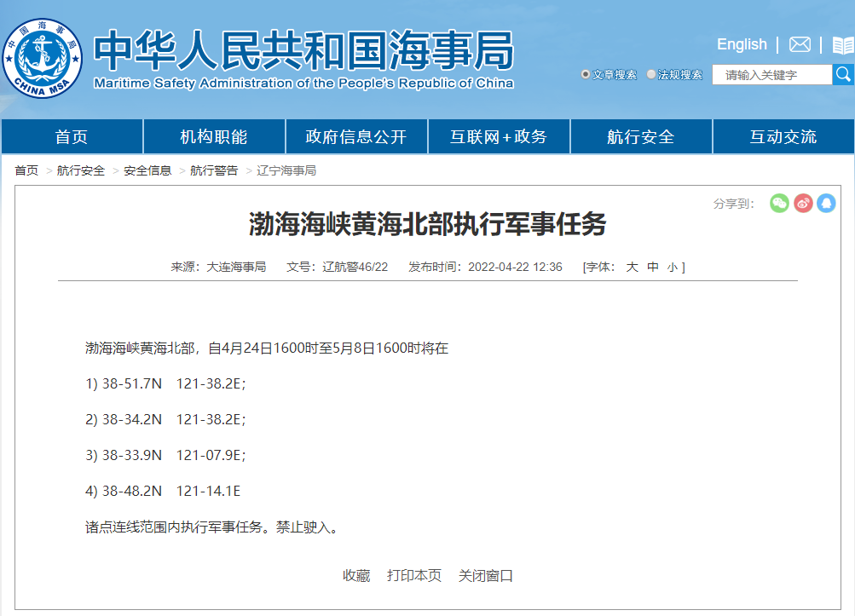Open the 互联网+政务 menu
Screen dimensions: 855x616
tap(498, 137)
